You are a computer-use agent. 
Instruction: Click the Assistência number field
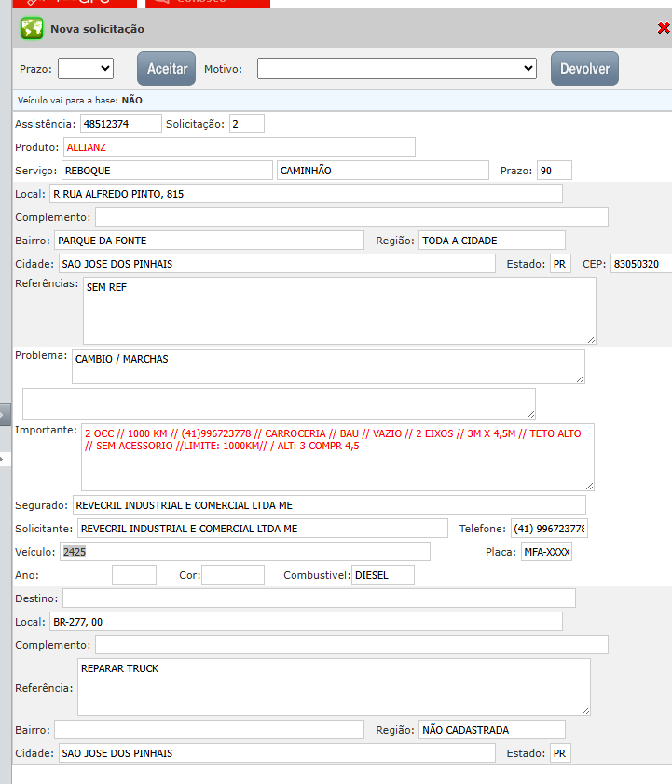click(x=120, y=123)
